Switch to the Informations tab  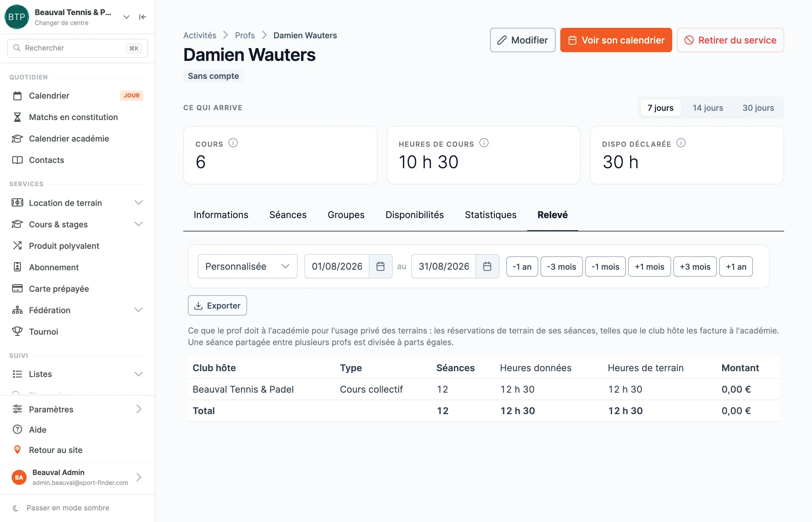pos(221,215)
